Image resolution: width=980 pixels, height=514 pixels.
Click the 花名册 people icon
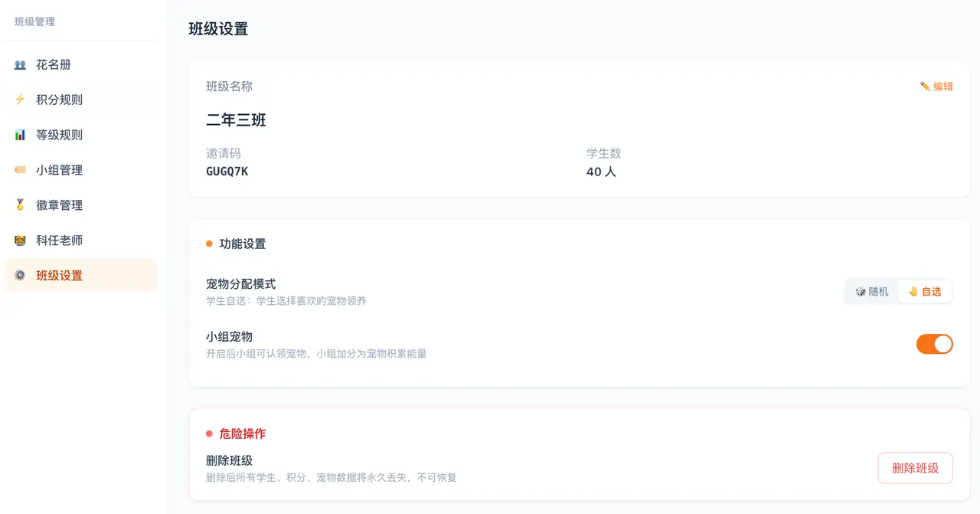coord(20,65)
